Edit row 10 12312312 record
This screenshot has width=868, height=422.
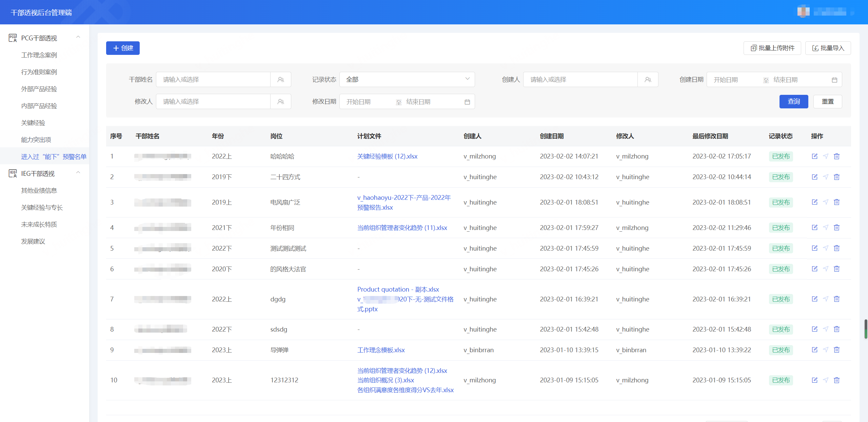814,380
